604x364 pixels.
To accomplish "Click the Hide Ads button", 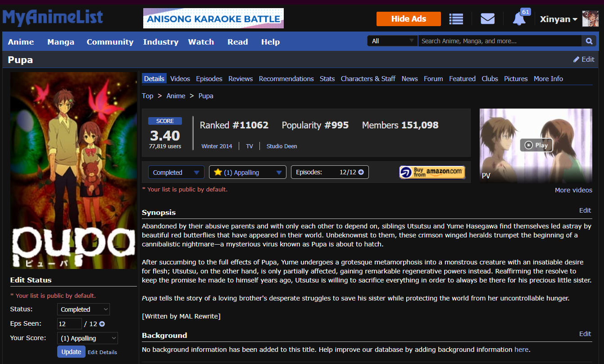I will point(409,19).
